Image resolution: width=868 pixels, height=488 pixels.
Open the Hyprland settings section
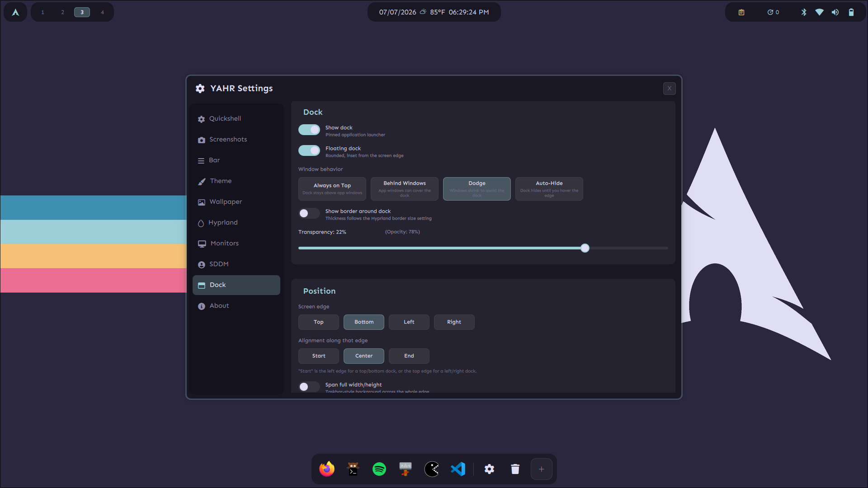pos(236,223)
